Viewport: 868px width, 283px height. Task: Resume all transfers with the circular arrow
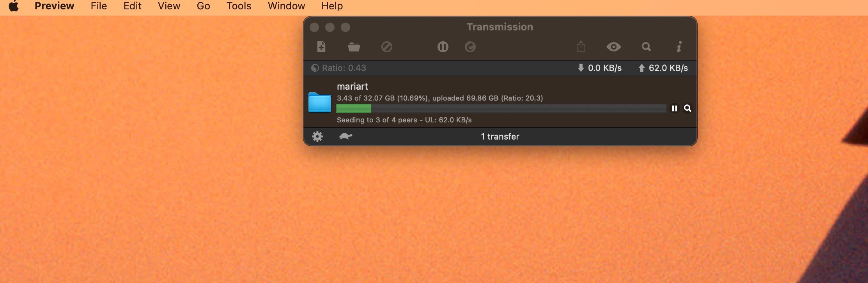point(470,47)
